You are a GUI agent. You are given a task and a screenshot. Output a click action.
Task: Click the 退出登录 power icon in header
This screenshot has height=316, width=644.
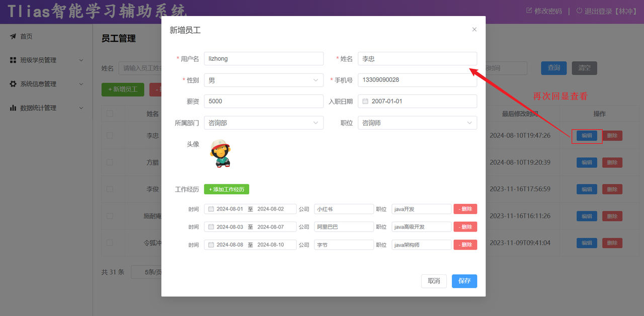(579, 11)
